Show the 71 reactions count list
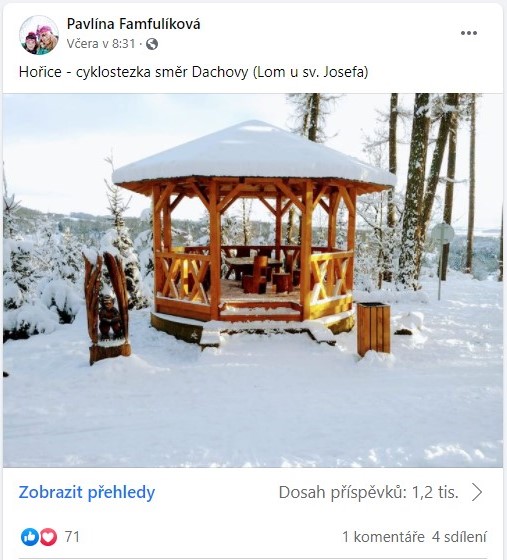 click(x=72, y=536)
